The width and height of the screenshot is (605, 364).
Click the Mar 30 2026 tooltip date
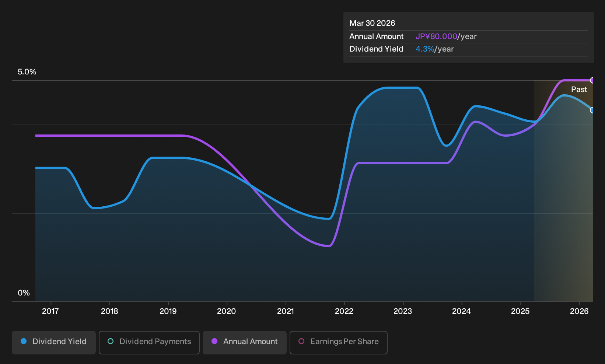[x=372, y=23]
